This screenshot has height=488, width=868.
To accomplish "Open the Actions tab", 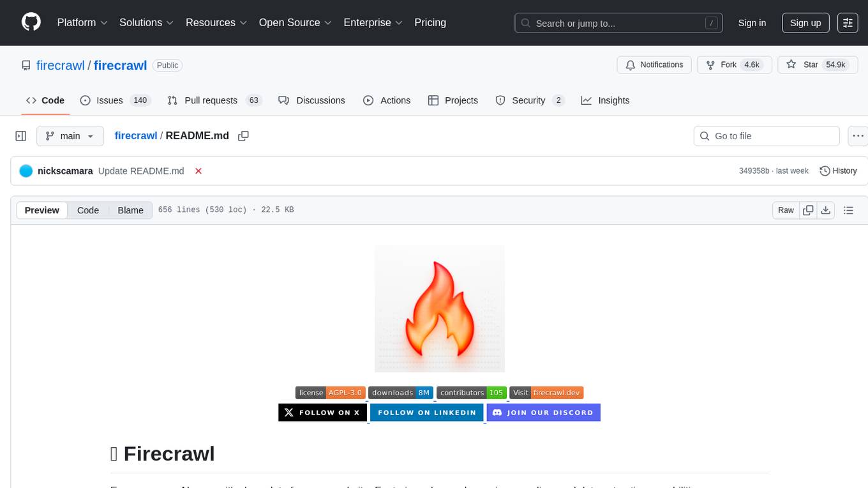I will tap(387, 100).
